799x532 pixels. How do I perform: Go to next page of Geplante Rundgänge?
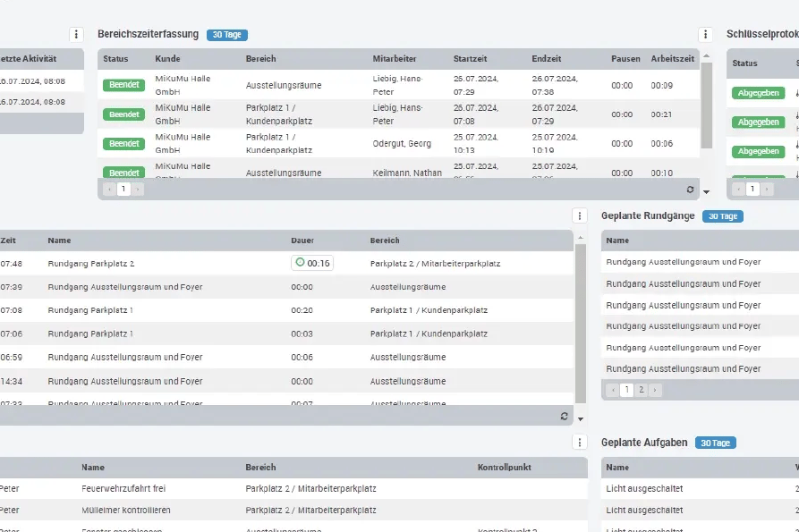click(655, 390)
